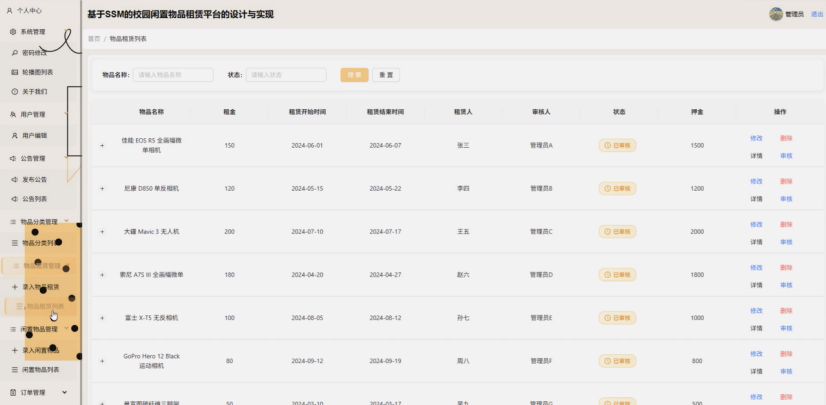826x405 pixels.
Task: Click the list icon of 物品分类列表
Action: (15, 243)
